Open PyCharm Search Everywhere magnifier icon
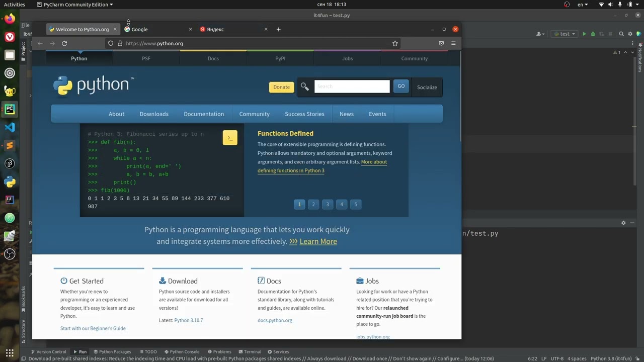This screenshot has height=362, width=644. point(621,34)
